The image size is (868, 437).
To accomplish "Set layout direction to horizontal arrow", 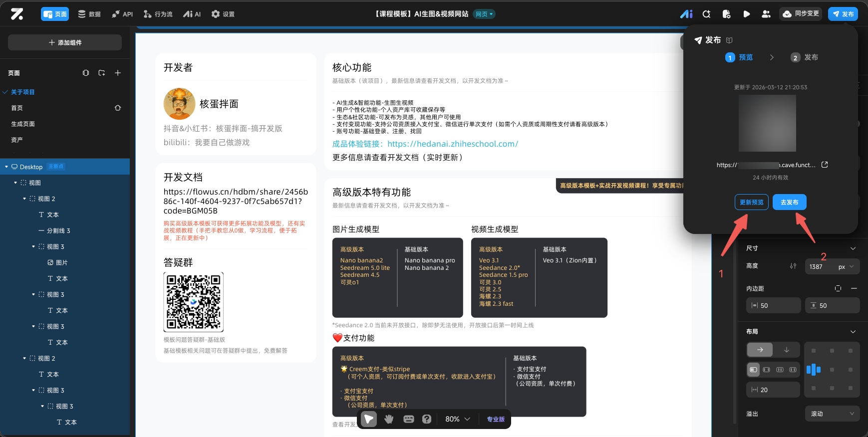I will click(760, 350).
